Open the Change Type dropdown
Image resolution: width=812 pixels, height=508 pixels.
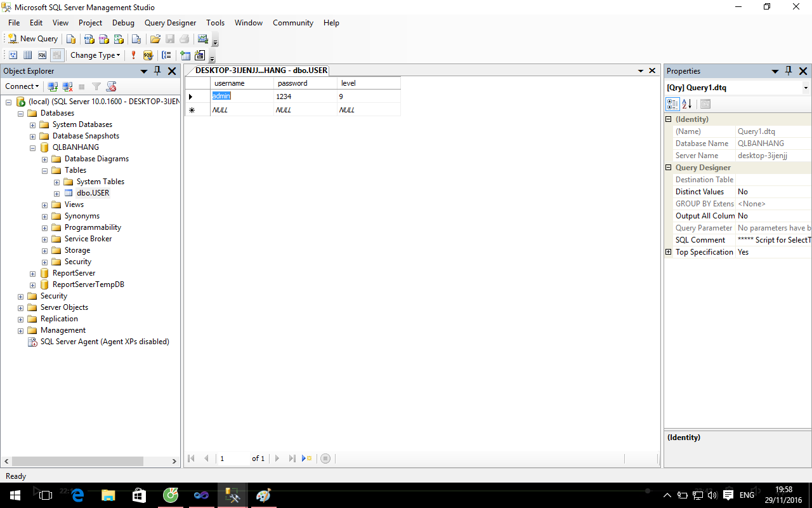coord(95,55)
